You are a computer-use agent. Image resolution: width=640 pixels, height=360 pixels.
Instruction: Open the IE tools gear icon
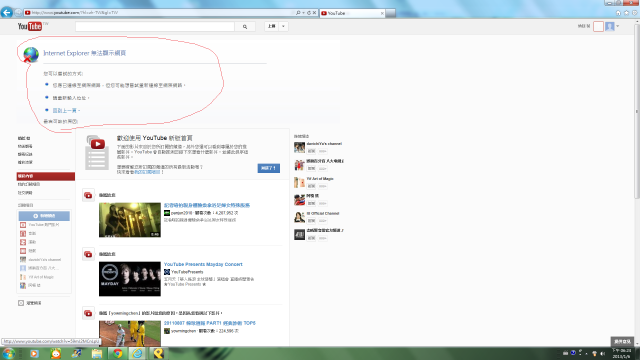point(634,13)
